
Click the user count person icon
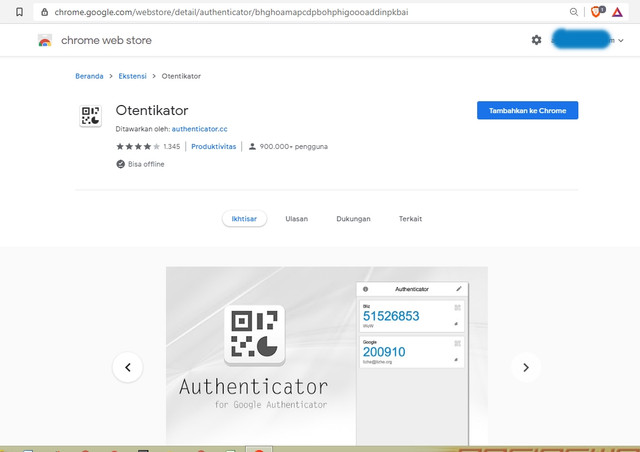(x=252, y=146)
